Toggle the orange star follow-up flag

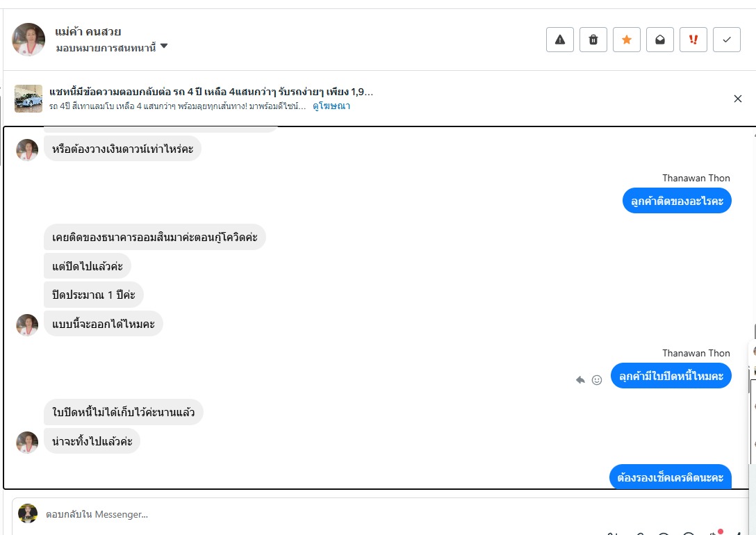click(x=627, y=40)
